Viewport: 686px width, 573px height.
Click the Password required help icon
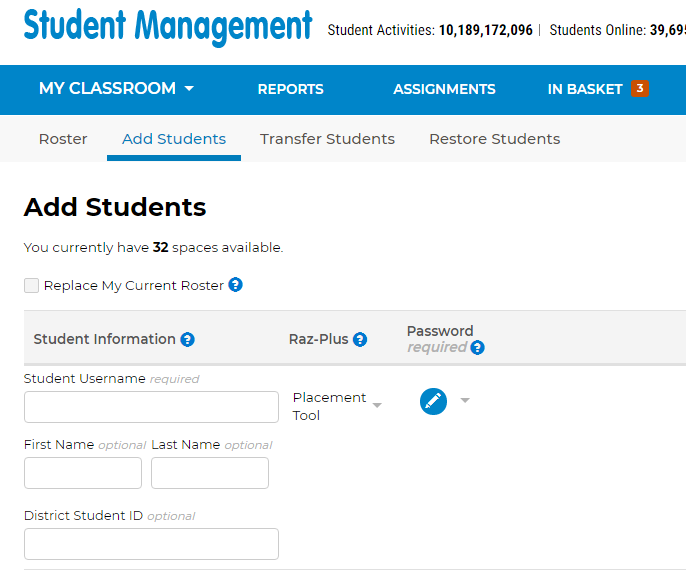click(x=477, y=348)
